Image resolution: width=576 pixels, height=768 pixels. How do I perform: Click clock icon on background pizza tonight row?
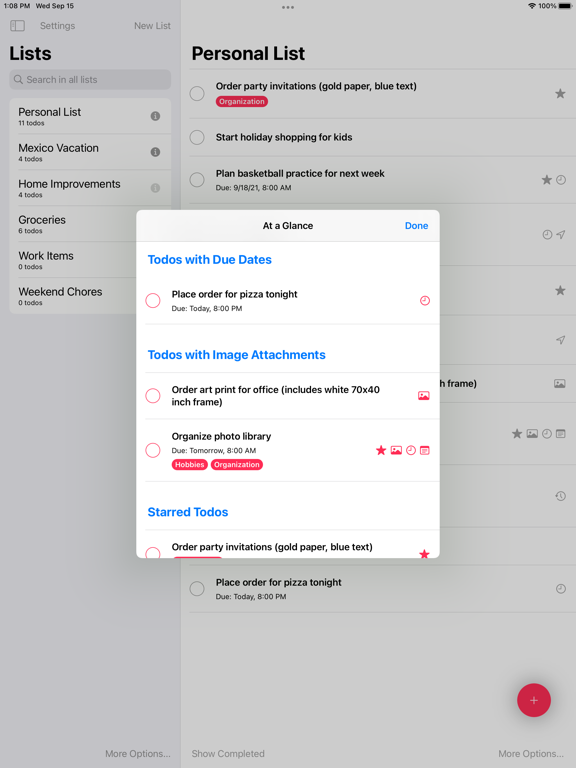click(561, 589)
